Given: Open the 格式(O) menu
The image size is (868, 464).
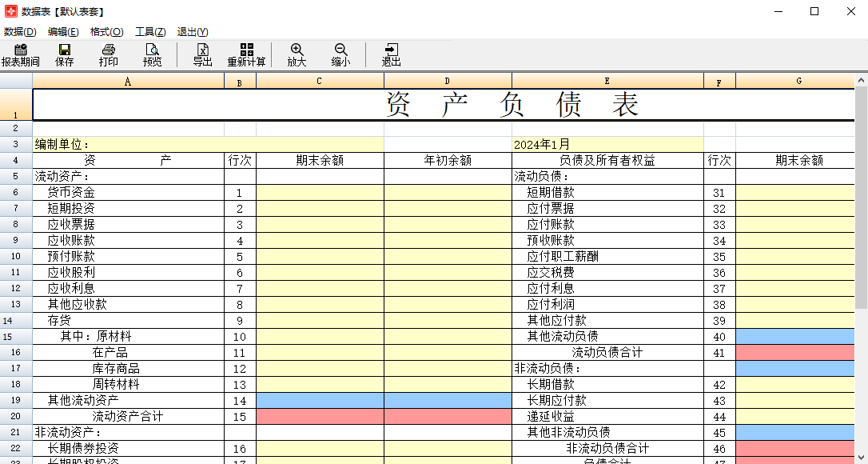Looking at the screenshot, I should point(106,31).
